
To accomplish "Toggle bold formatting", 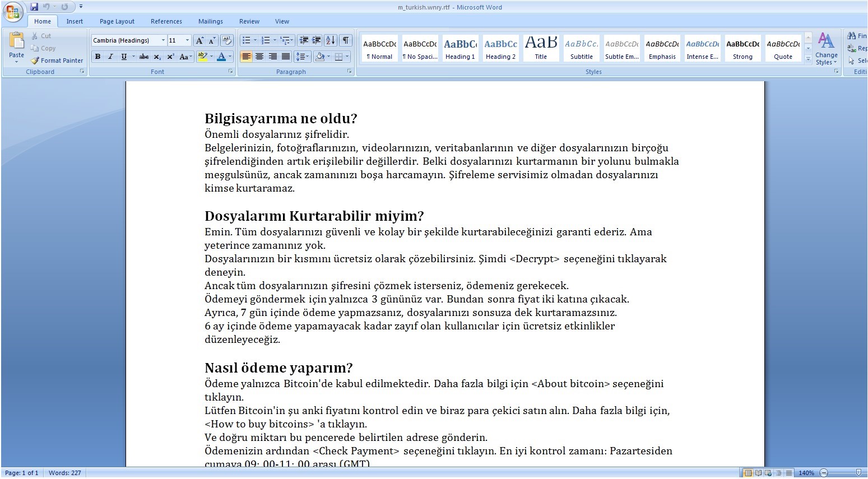I will click(x=98, y=57).
